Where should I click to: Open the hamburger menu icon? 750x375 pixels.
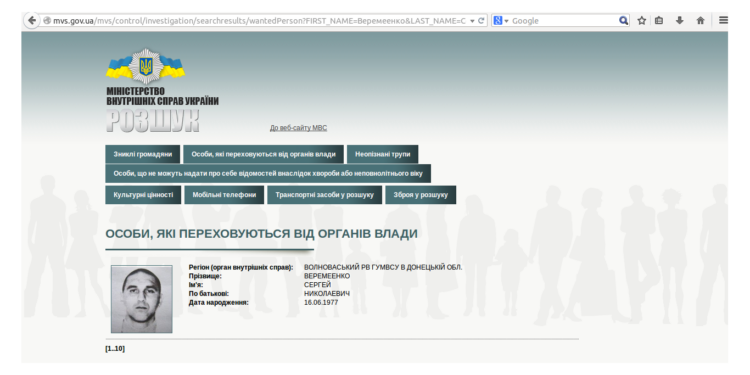pyautogui.click(x=724, y=21)
